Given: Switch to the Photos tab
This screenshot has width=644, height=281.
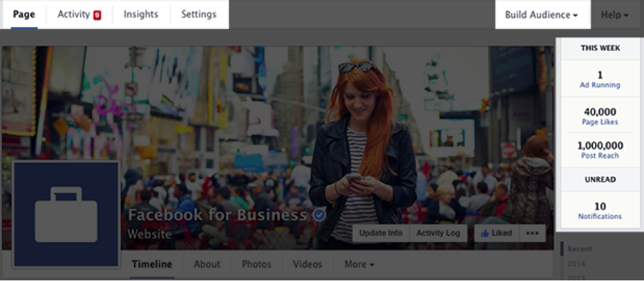Looking at the screenshot, I should tap(256, 265).
